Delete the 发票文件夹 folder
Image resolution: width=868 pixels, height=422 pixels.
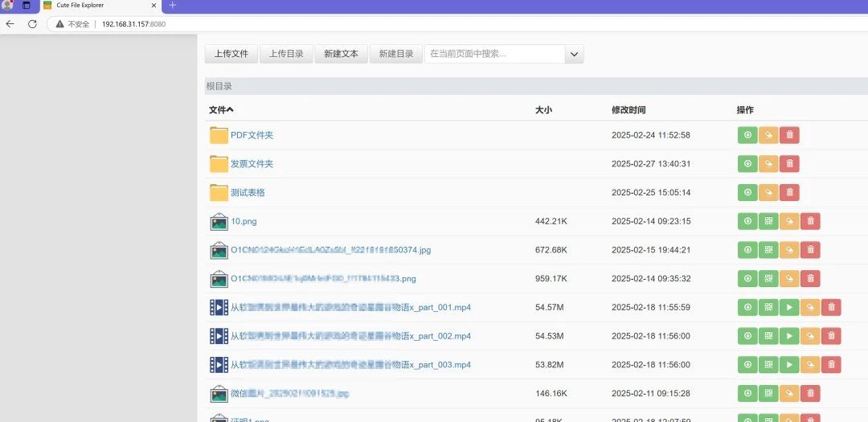(x=789, y=164)
